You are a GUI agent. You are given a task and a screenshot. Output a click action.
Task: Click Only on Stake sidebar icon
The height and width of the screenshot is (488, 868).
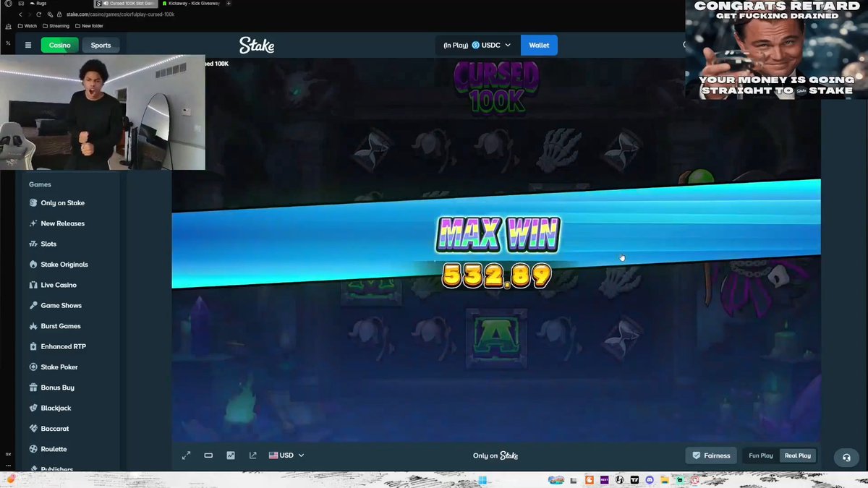(33, 203)
